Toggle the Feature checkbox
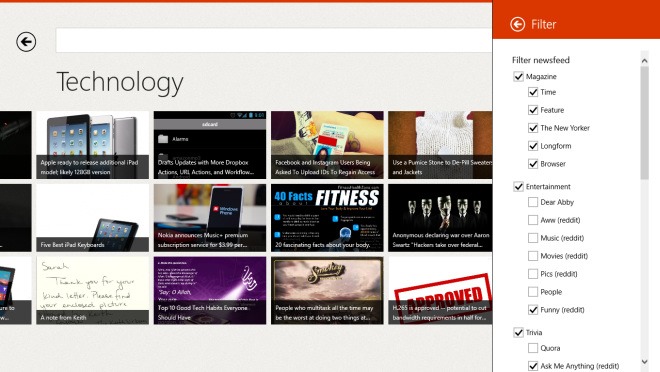This screenshot has width=660, height=372. pos(533,110)
